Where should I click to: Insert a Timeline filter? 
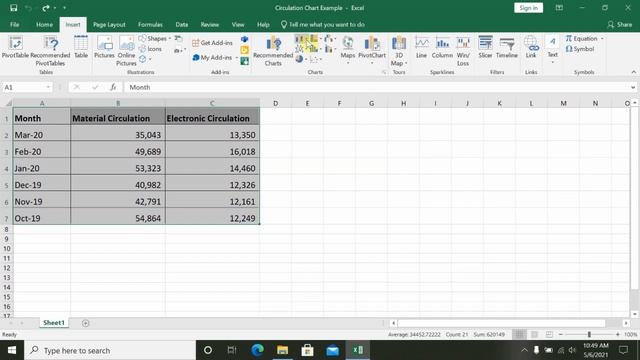(x=507, y=47)
